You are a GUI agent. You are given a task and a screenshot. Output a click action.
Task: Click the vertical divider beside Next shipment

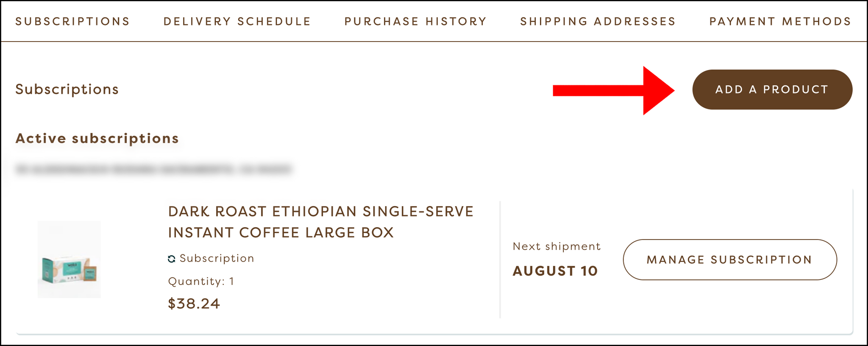(500, 259)
